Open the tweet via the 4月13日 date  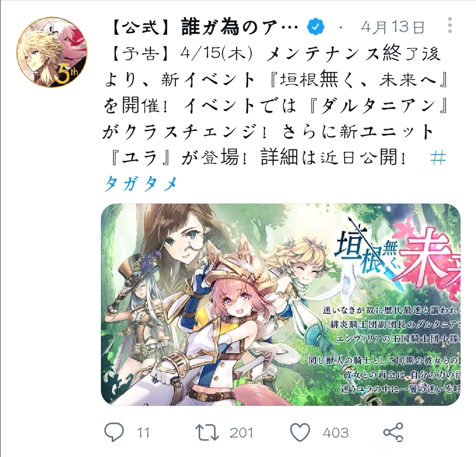[393, 28]
